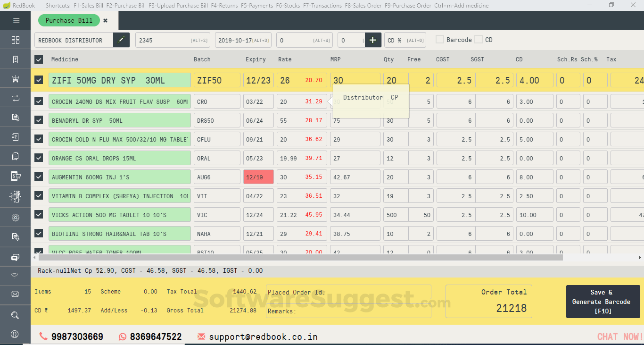Click the mail envelope icon in sidebar

coord(15,293)
